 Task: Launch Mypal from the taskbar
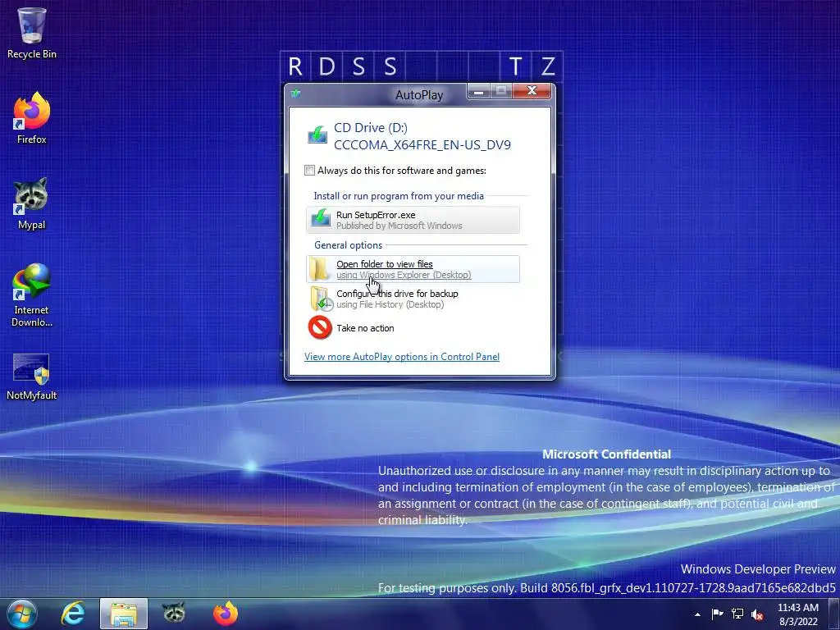pyautogui.click(x=174, y=614)
